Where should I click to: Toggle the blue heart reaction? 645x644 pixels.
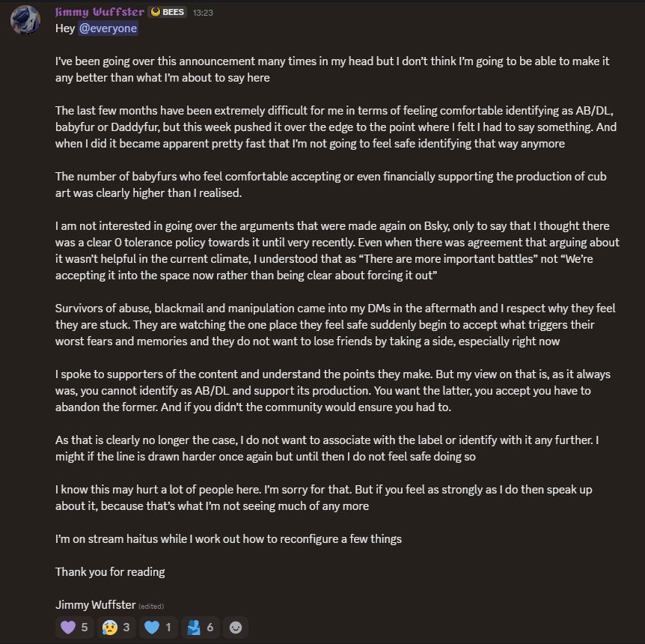(x=158, y=627)
